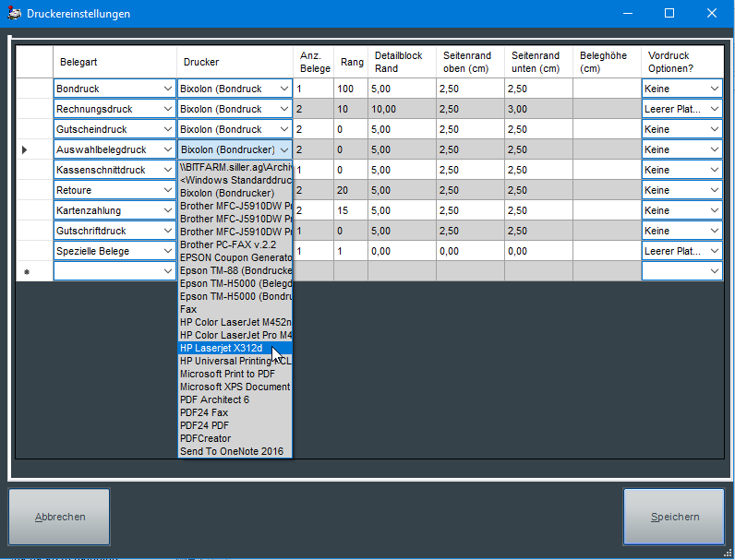Screen dimensions: 735x560
Task: Collapse the open Auswahlbelegdruck printer dropdown
Action: (283, 149)
